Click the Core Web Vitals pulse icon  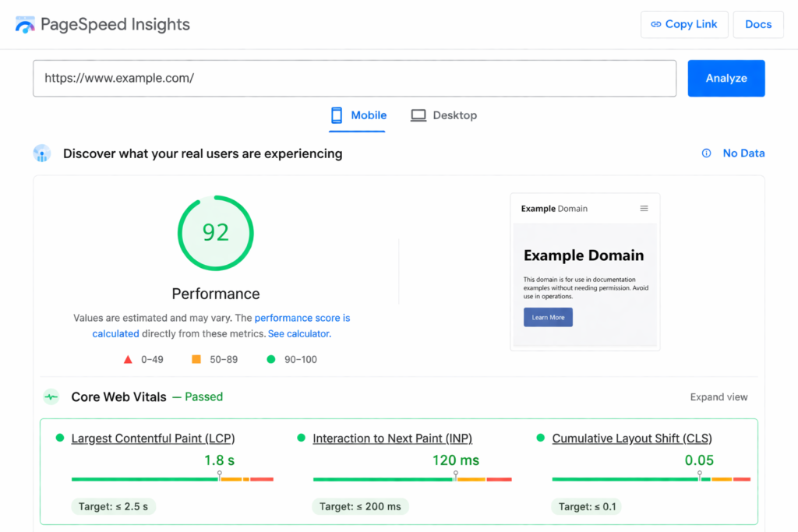click(x=50, y=396)
